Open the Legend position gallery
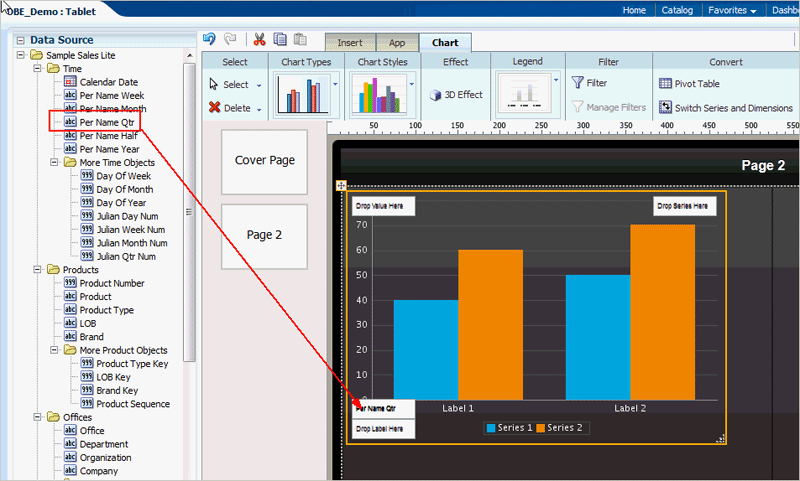The width and height of the screenshot is (800, 481). [524, 95]
